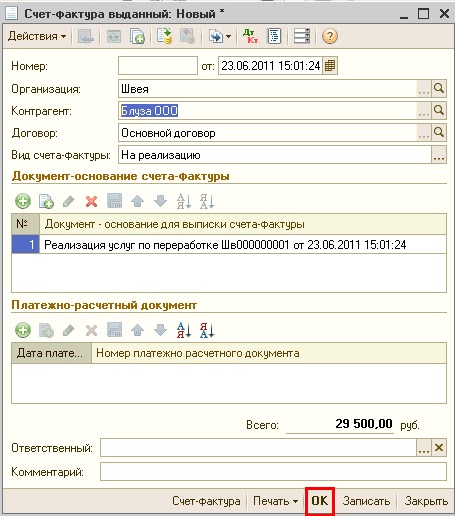Click the Счет-фактура button
Screen dimensions: 455x516
(206, 501)
